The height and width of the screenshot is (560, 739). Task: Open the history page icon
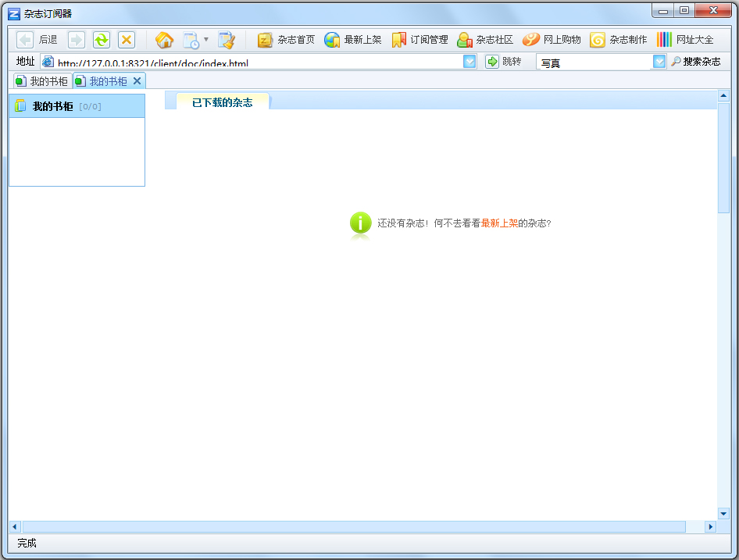(191, 40)
